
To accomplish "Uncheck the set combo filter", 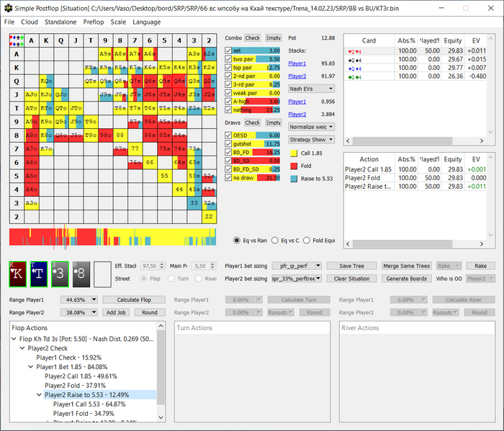I will [x=228, y=50].
